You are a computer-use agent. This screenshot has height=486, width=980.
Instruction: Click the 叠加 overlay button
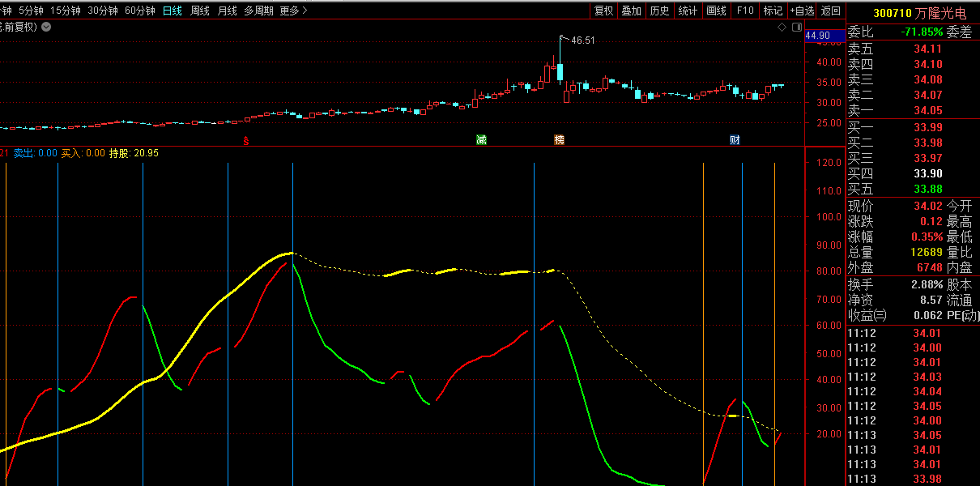pos(632,11)
